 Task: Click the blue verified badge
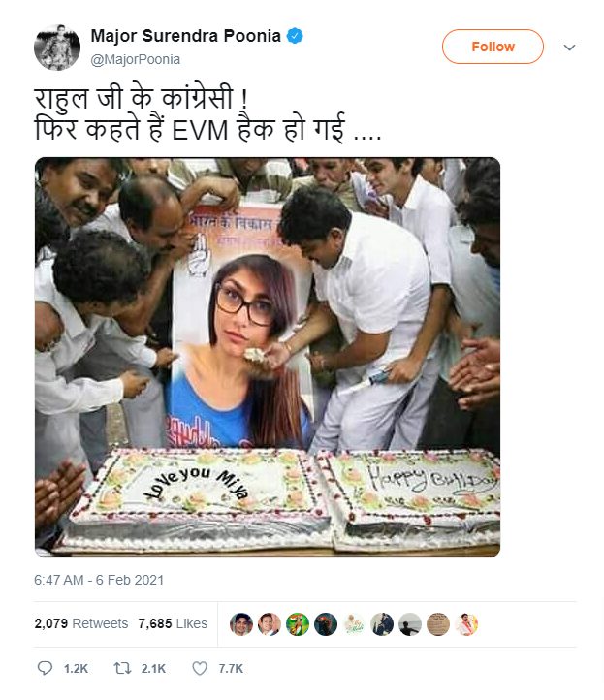tap(295, 35)
